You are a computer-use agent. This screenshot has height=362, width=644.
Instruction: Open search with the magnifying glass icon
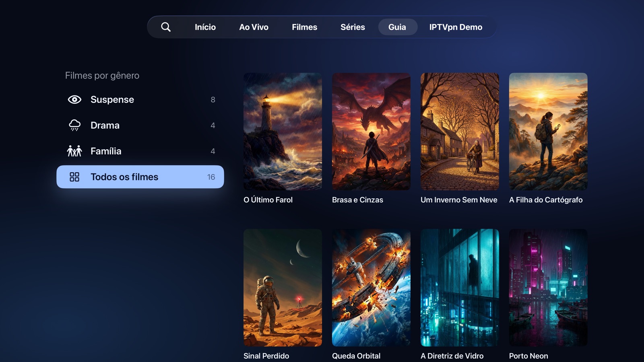point(166,27)
